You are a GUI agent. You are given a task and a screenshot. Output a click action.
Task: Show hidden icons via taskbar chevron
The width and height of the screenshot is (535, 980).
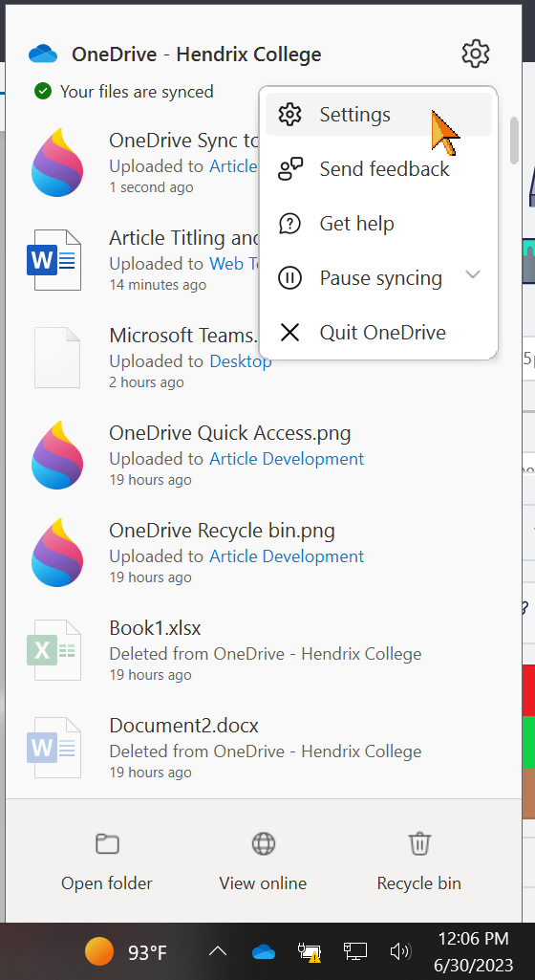tap(217, 952)
